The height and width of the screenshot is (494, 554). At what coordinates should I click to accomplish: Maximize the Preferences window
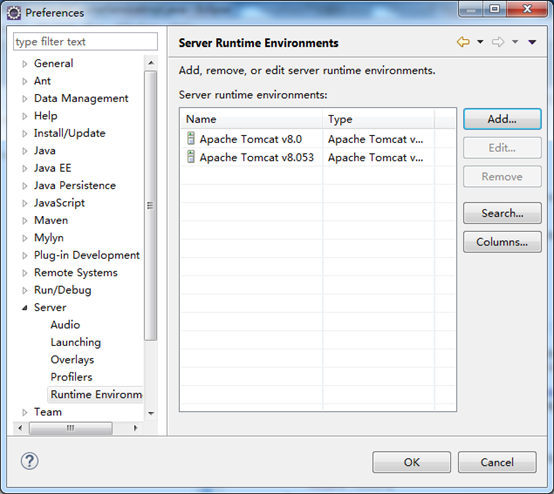click(x=494, y=9)
